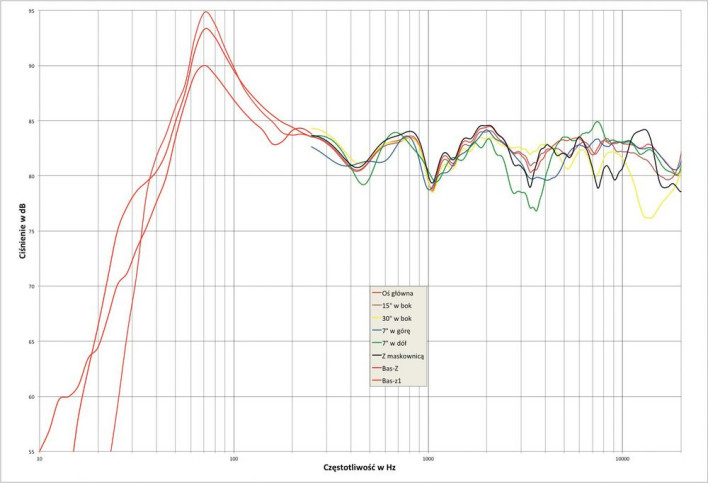The height and width of the screenshot is (483, 708).
Task: Click the 95 label on the dB axis
Action: pos(31,11)
